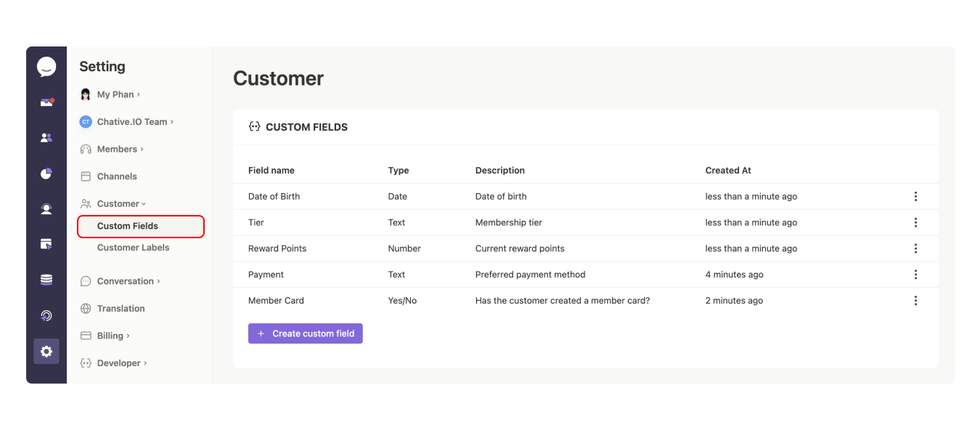980x430 pixels.
Task: Open the three-dot menu for Member Card row
Action: [x=915, y=300]
